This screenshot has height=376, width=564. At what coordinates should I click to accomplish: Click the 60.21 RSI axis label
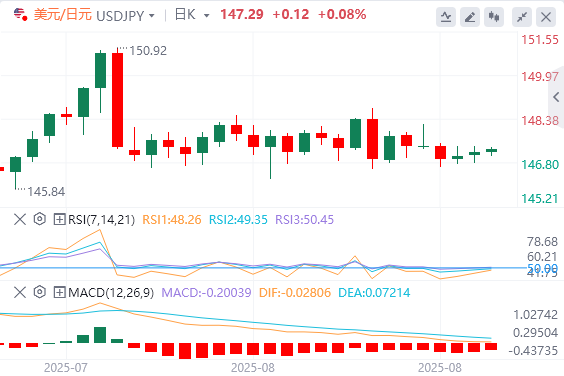point(542,257)
